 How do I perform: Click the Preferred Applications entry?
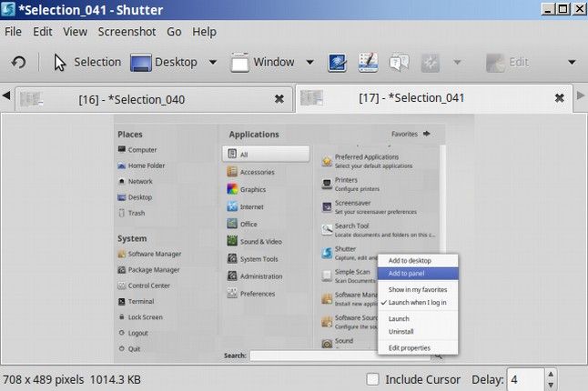coord(368,161)
